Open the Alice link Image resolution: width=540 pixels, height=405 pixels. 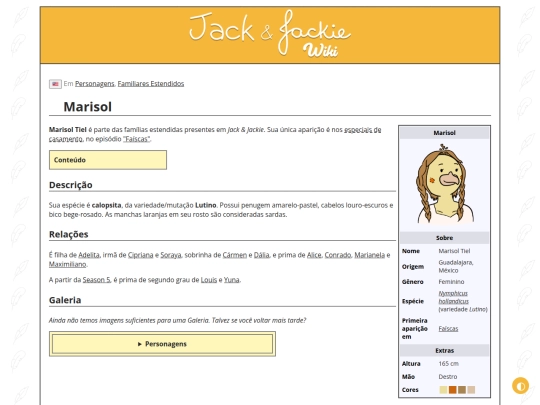[314, 255]
